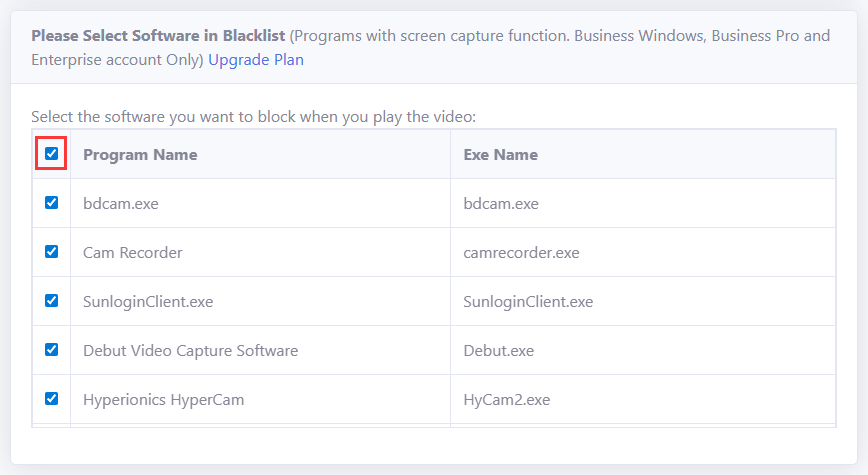The width and height of the screenshot is (868, 475).
Task: Uncheck the Cam Recorder checkbox
Action: (x=51, y=252)
